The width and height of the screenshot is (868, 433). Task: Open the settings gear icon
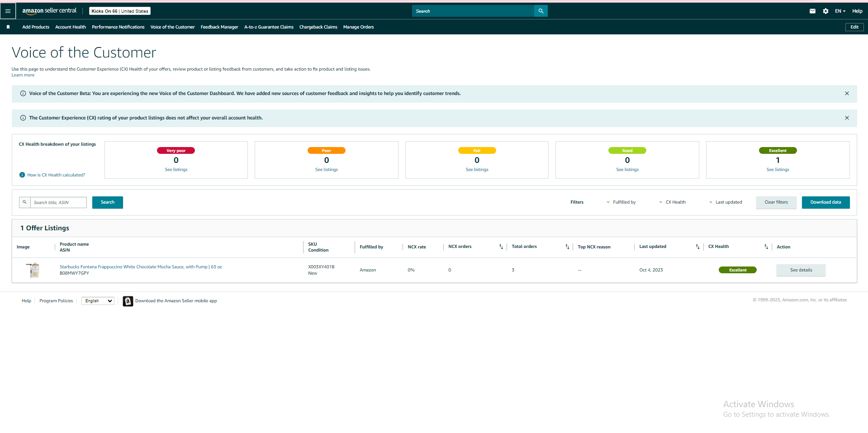click(x=825, y=11)
